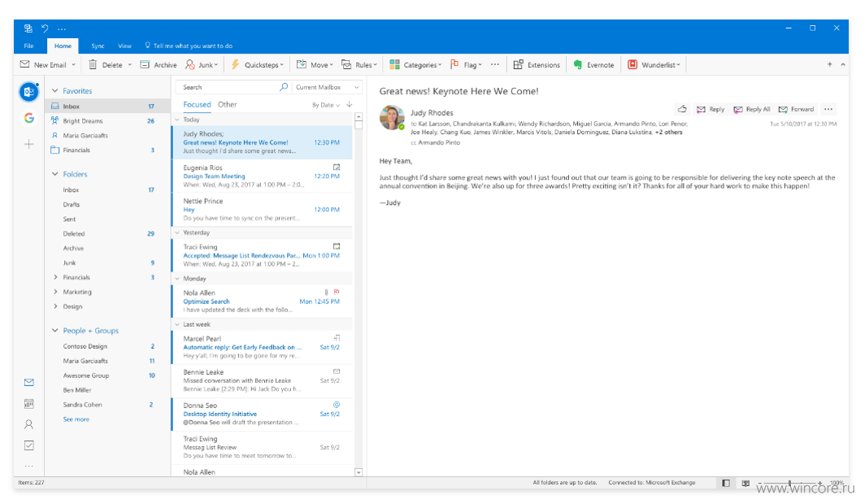Image resolution: width=865 pixels, height=504 pixels.
Task: Open the File tab
Action: [28, 46]
